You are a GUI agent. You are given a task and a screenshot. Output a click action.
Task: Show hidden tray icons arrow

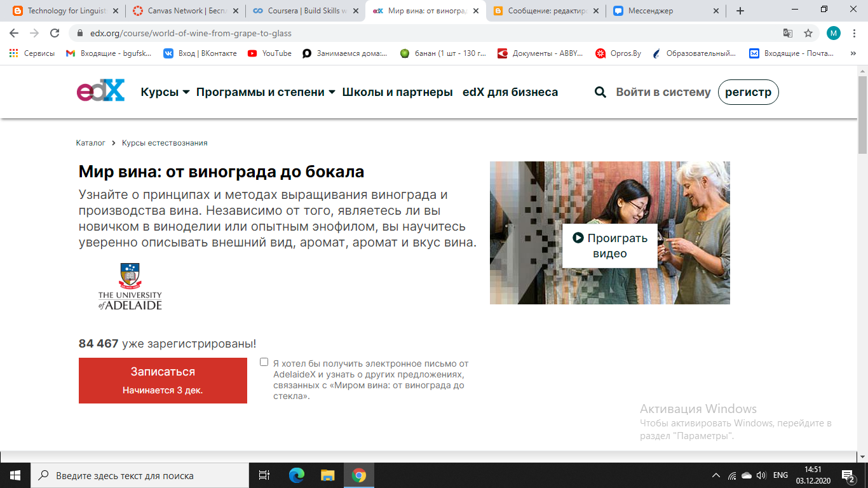coord(716,475)
